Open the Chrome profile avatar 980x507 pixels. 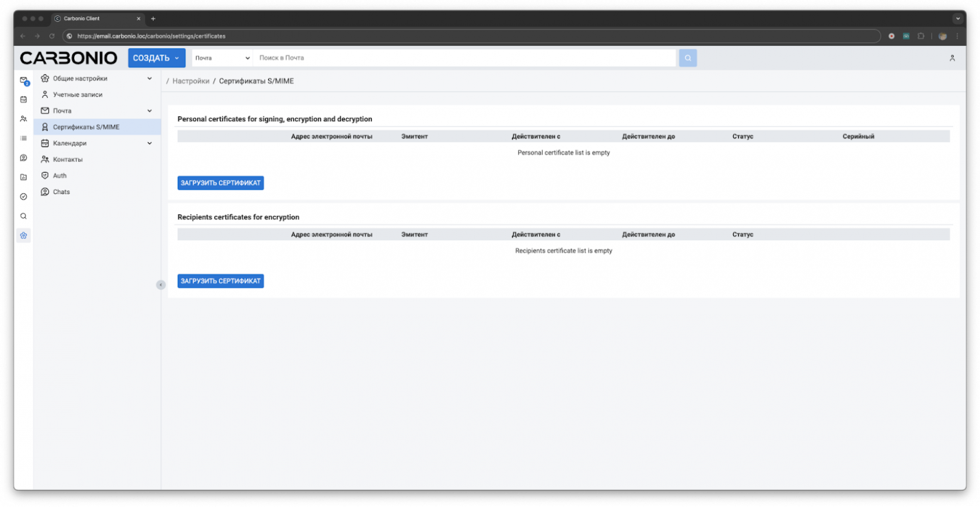pyautogui.click(x=942, y=36)
